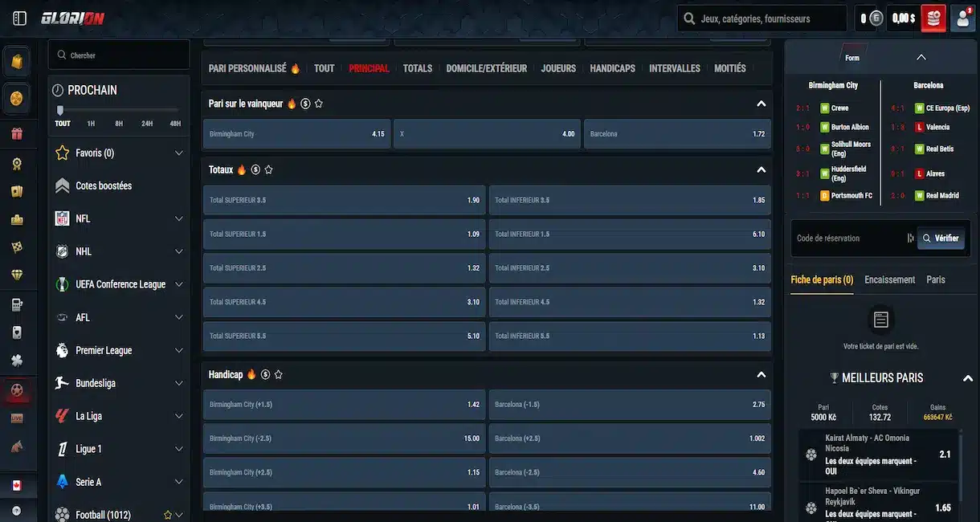Bet on Birmingham City at 4.15
This screenshot has height=522, width=980.
[x=296, y=134]
